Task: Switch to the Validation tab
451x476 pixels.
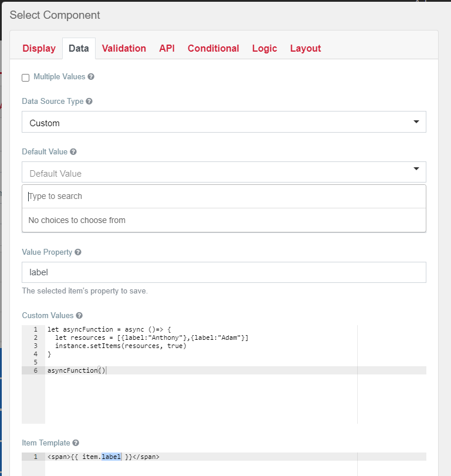Action: click(x=124, y=48)
